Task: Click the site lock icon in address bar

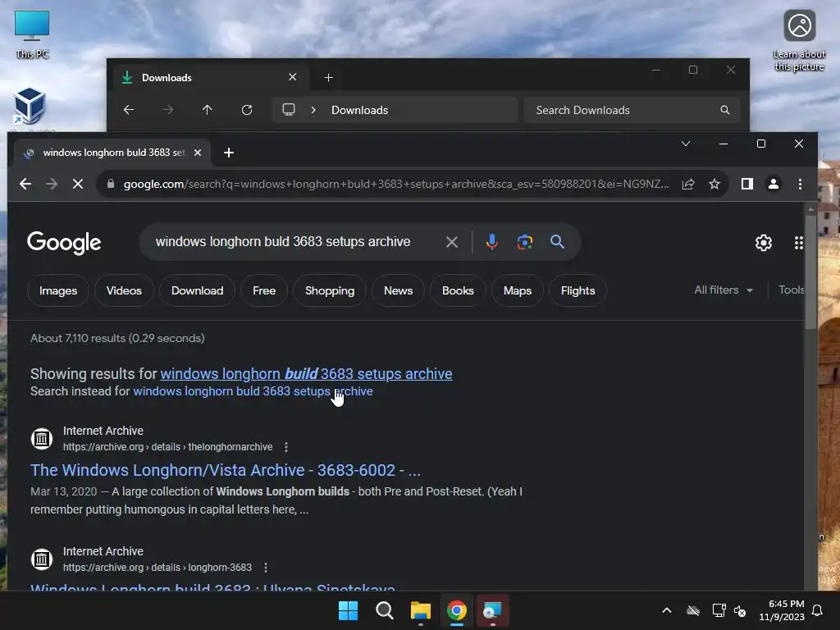Action: 111,184
